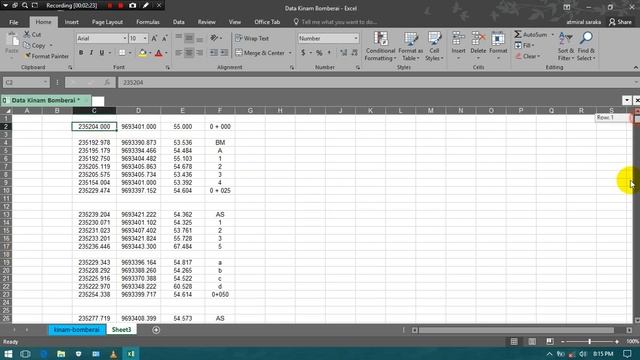This screenshot has width=640, height=360.
Task: Open the Office Tab ribbon tab
Action: pyautogui.click(x=267, y=22)
